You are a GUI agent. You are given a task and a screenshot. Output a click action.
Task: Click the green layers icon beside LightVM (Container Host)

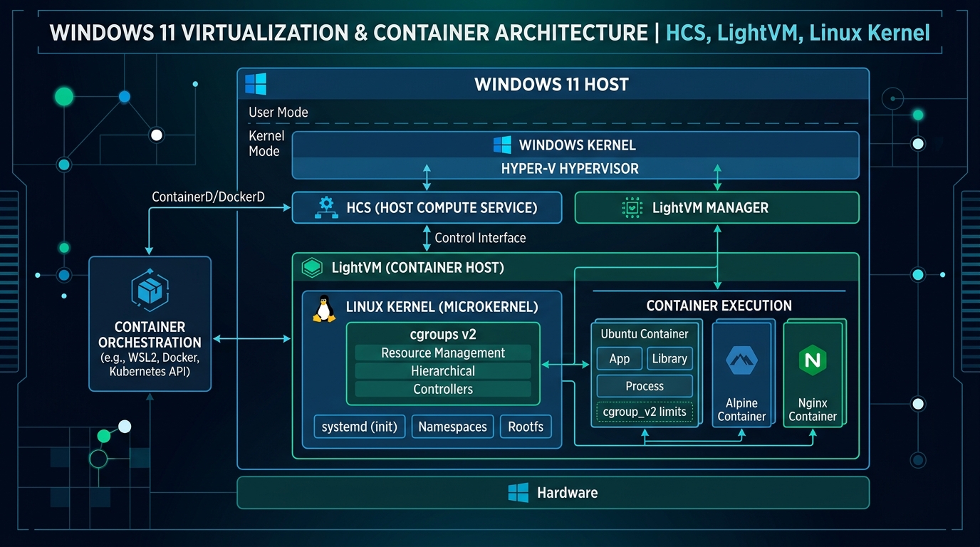[x=313, y=268]
